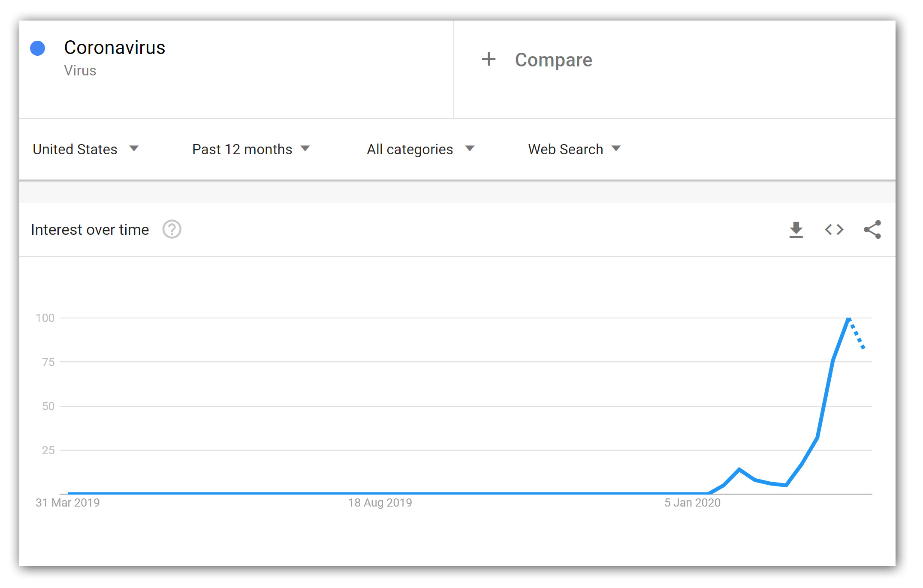Click the dotted partial-data line segment
Image resolution: width=923 pixels, height=588 pixels.
[x=857, y=333]
